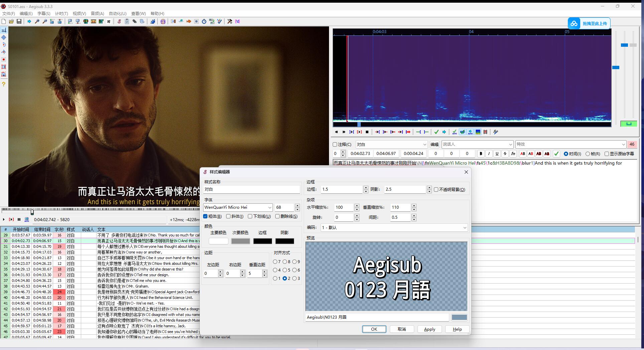Click 取消 cancel in the style editor
The width and height of the screenshot is (644, 350).
click(402, 329)
